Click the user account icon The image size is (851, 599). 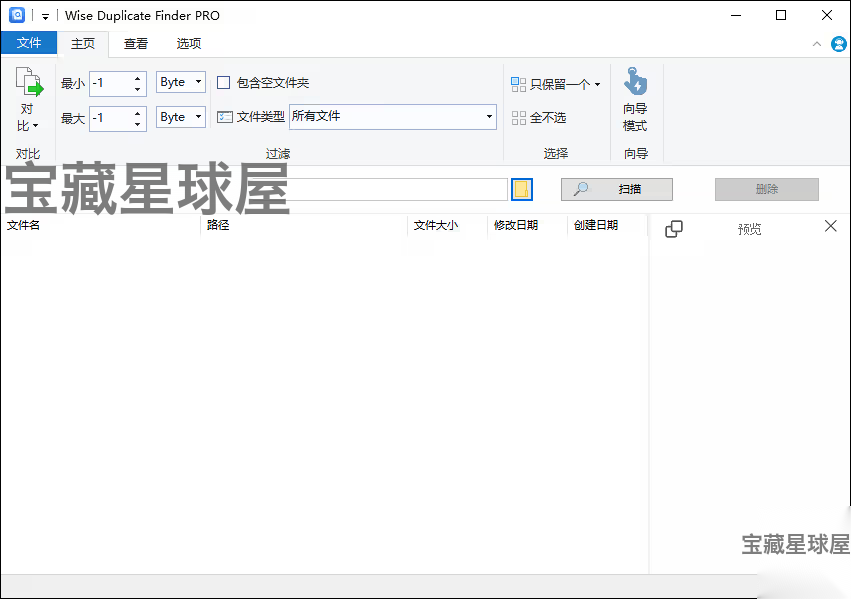click(839, 44)
